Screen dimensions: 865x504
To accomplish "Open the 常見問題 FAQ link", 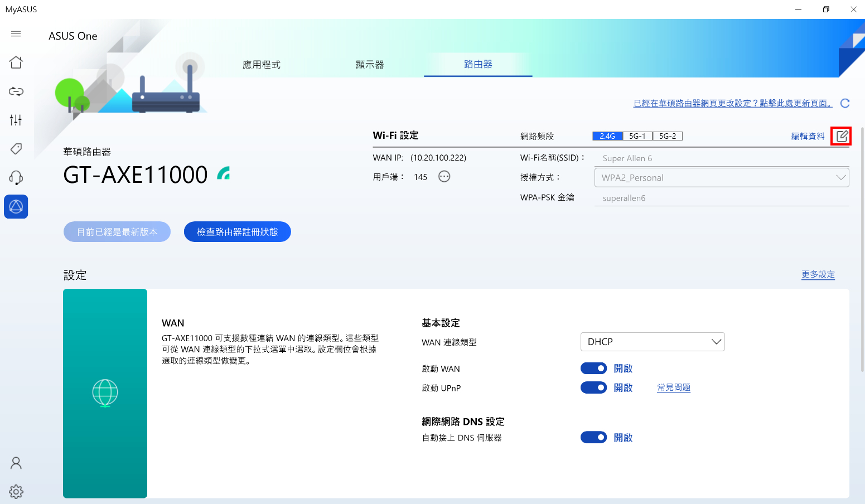I will 674,387.
